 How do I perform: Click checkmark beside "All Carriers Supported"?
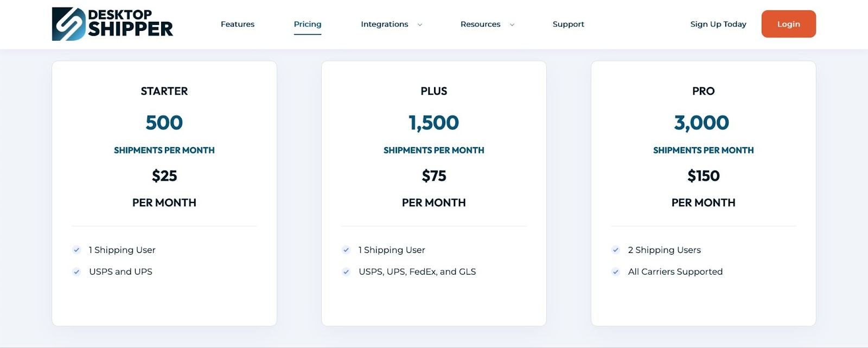click(616, 272)
